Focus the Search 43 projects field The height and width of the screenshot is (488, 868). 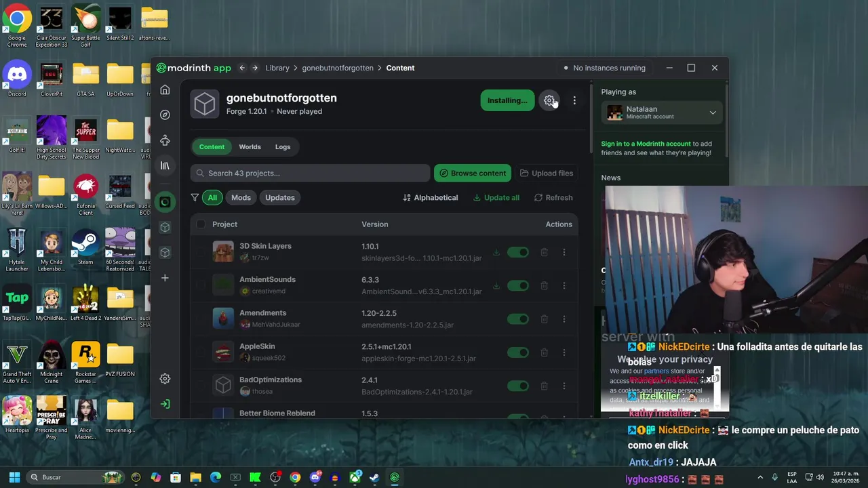point(310,173)
